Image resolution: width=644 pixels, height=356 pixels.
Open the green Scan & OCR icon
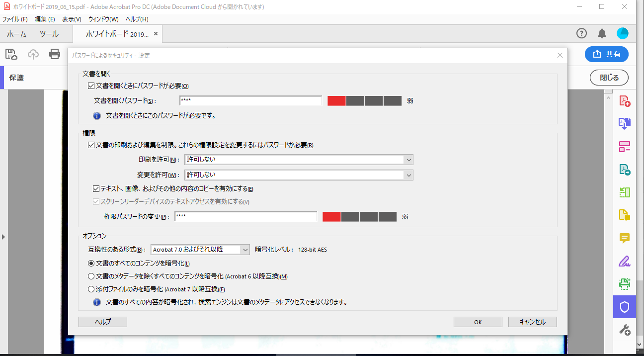625,284
